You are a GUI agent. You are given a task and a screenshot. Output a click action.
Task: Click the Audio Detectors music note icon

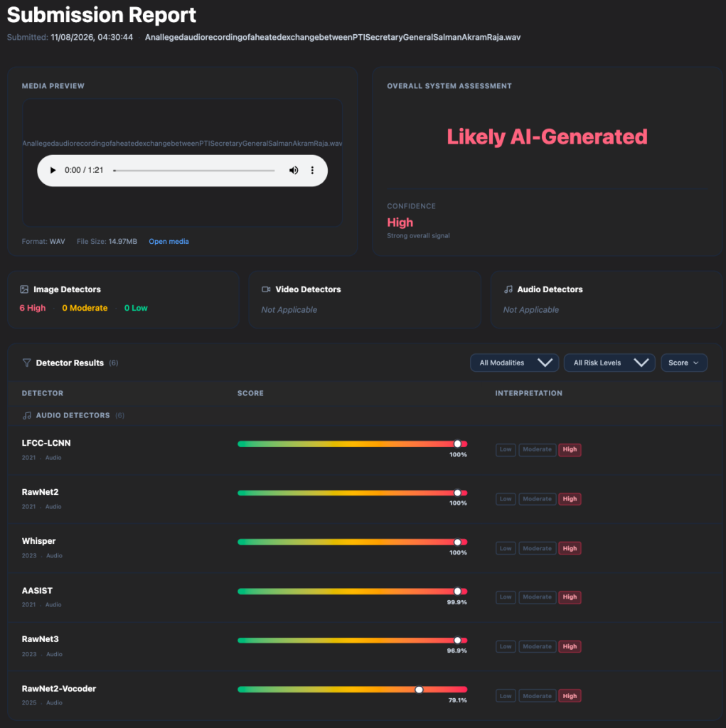coord(508,289)
